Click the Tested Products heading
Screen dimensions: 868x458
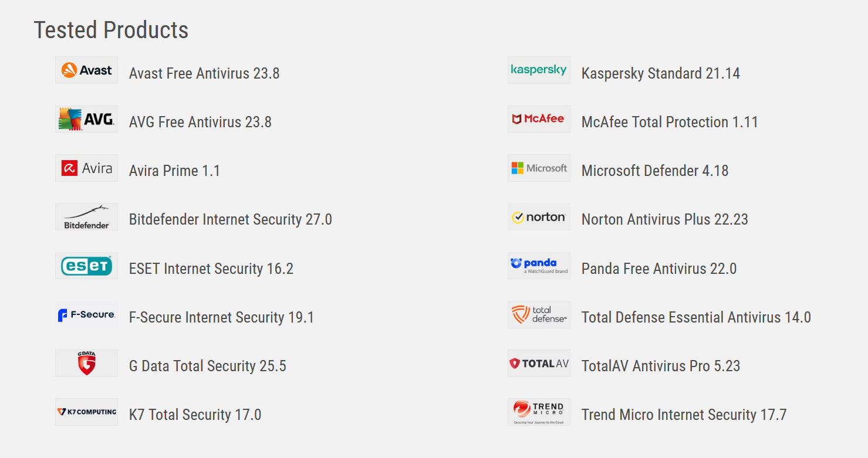pyautogui.click(x=111, y=30)
